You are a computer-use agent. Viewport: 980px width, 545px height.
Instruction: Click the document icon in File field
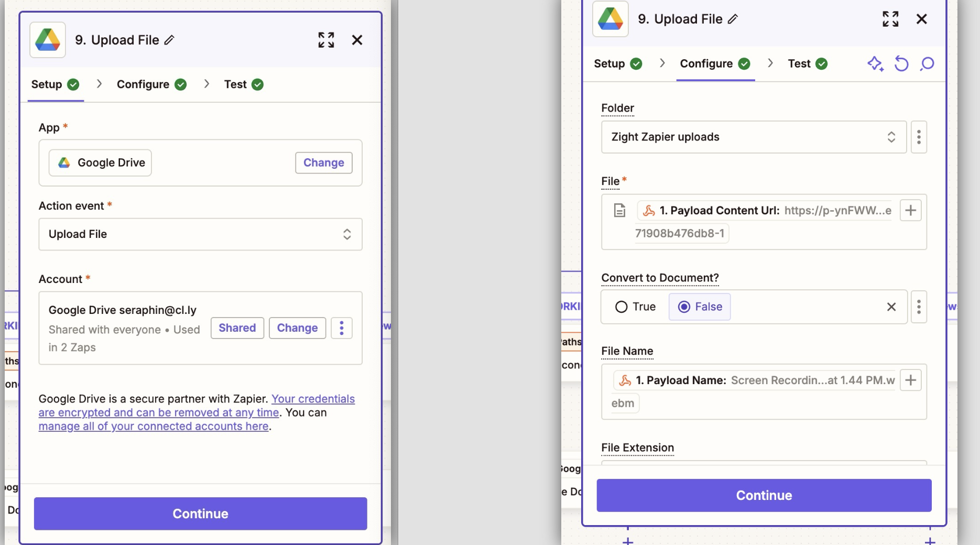(619, 210)
